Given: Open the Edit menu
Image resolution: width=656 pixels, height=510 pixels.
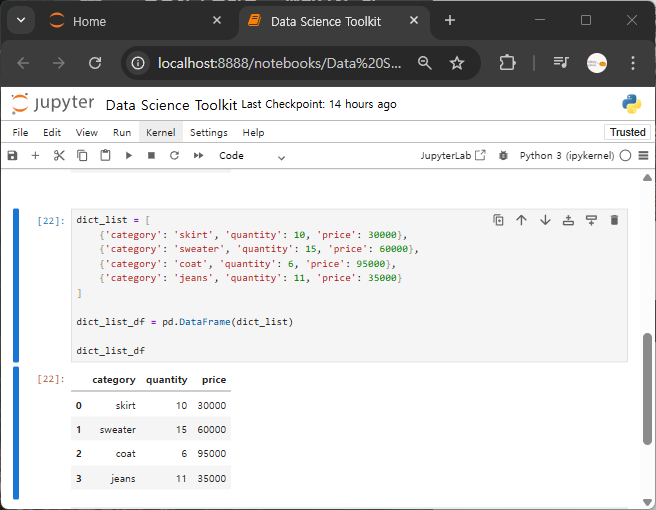Looking at the screenshot, I should point(52,133).
